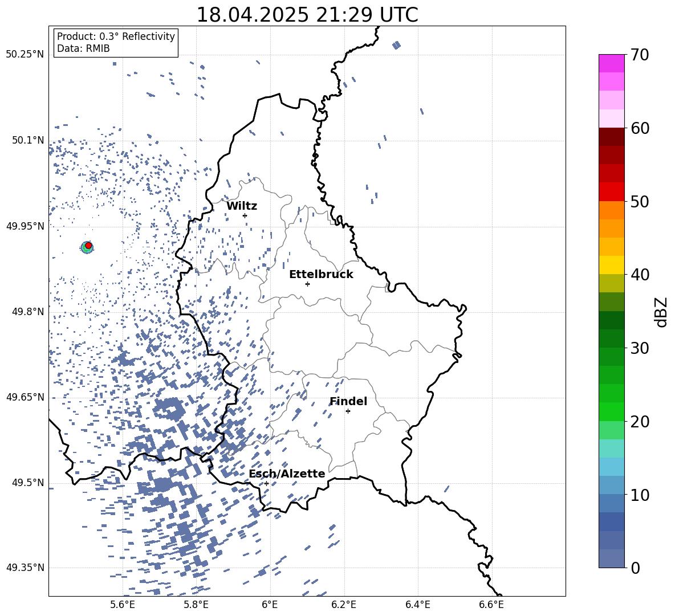
Task: Click the Esch/Alzette city label
Action: coord(287,474)
